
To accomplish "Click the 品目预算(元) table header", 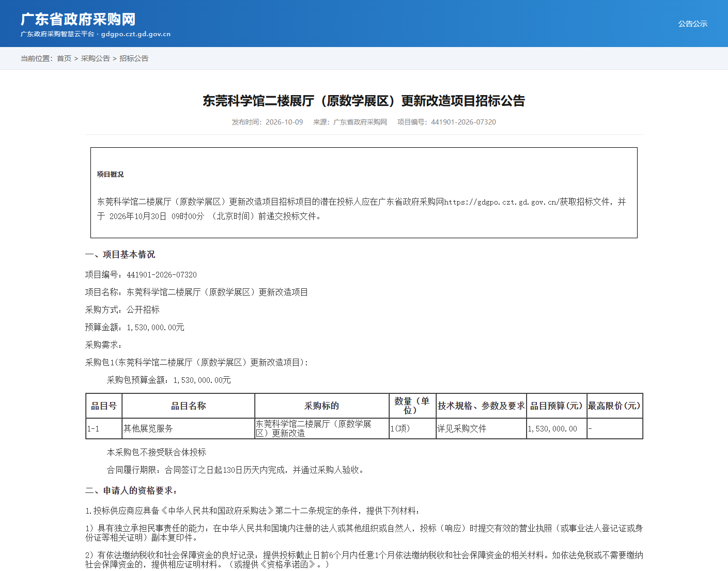I will pos(556,406).
